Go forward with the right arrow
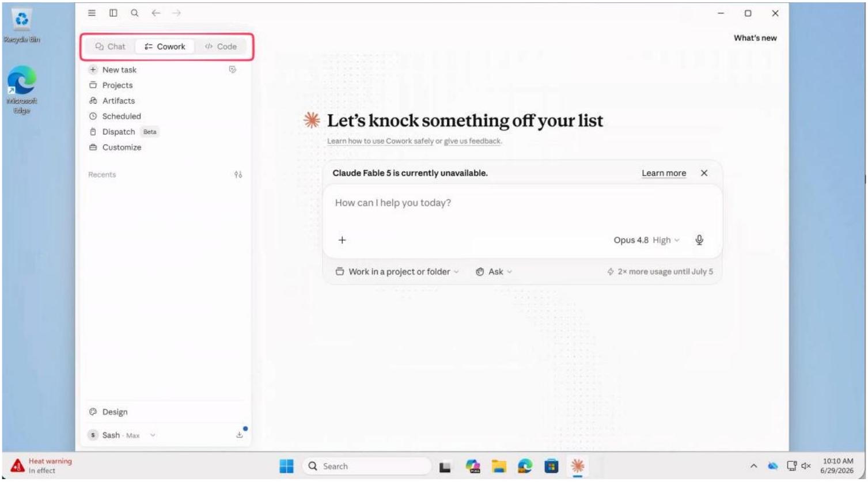The height and width of the screenshot is (482, 868). click(x=176, y=13)
